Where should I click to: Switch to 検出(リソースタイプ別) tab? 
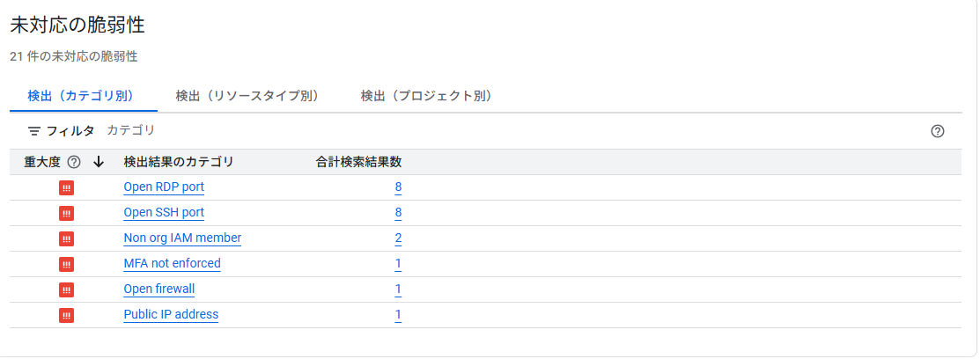[x=247, y=95]
